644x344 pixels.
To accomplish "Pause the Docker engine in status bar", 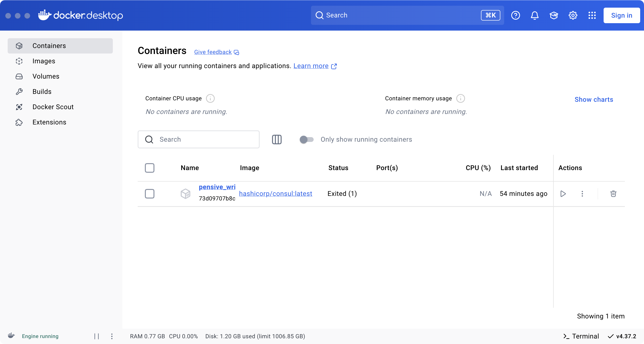I will click(97, 336).
